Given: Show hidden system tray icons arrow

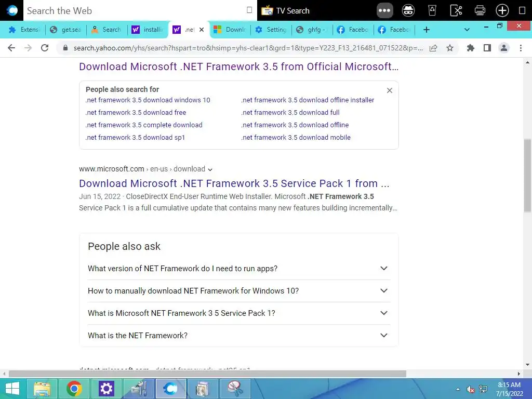Looking at the screenshot, I should [458, 389].
